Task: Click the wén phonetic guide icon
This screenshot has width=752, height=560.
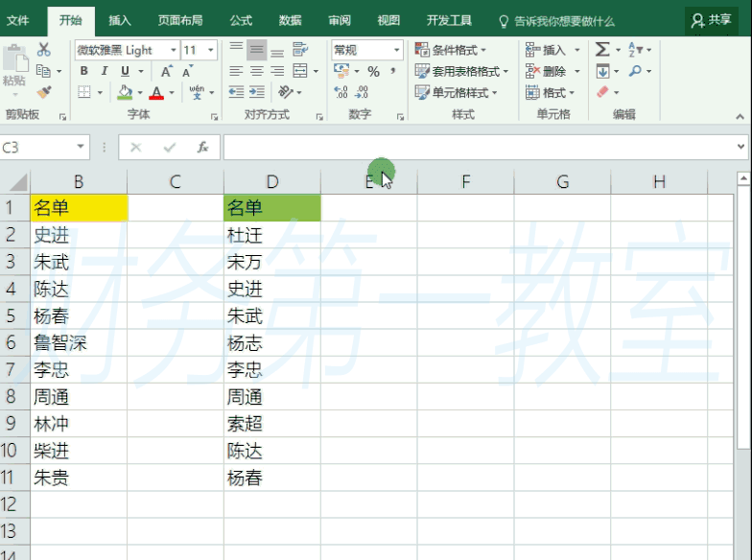Action: [x=197, y=92]
